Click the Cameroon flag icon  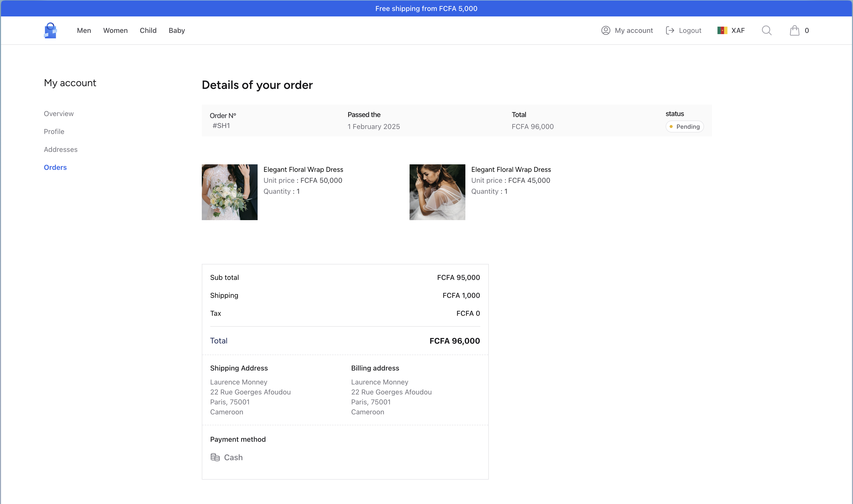[722, 31]
